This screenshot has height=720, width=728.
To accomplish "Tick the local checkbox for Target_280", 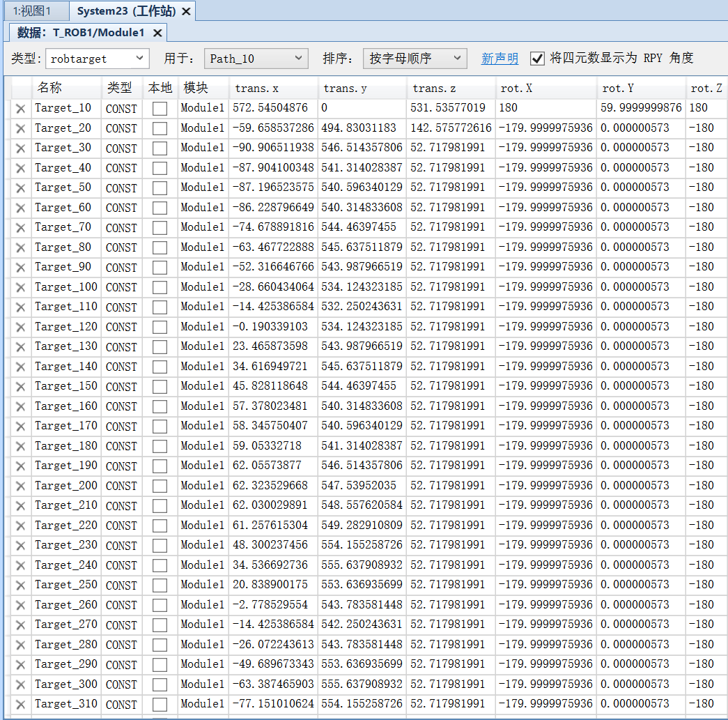I will click(x=160, y=645).
